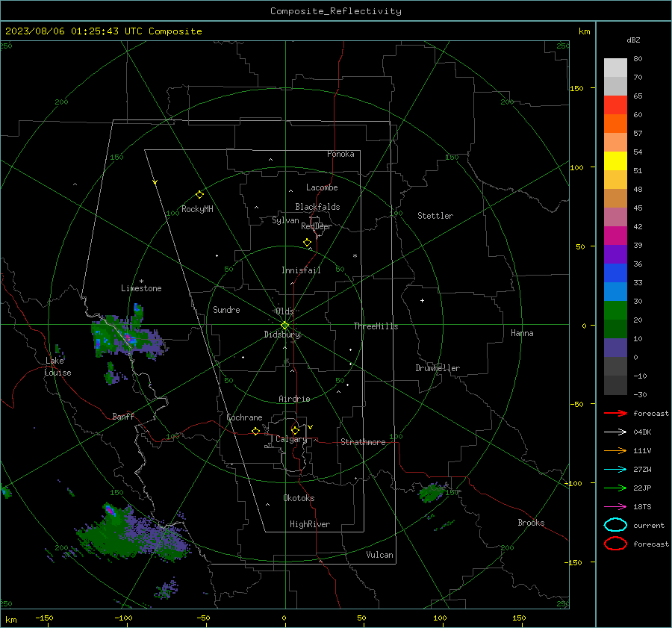Click the Sylvan town label
Image resolution: width=672 pixels, height=628 pixels.
click(285, 220)
